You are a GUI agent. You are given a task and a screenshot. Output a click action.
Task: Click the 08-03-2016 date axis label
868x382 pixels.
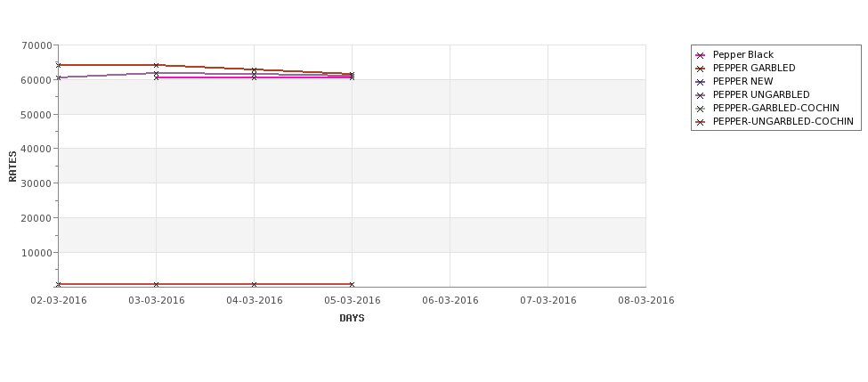pyautogui.click(x=646, y=301)
